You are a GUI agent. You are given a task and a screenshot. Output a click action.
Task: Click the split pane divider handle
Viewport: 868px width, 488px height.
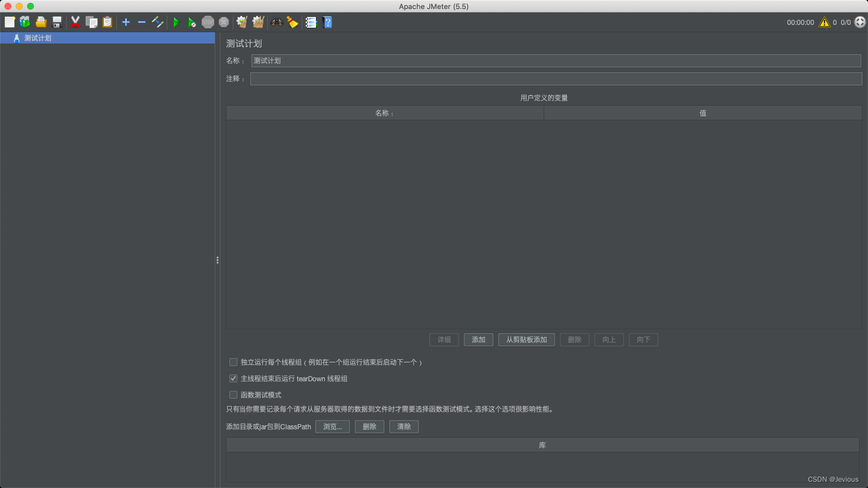[218, 260]
